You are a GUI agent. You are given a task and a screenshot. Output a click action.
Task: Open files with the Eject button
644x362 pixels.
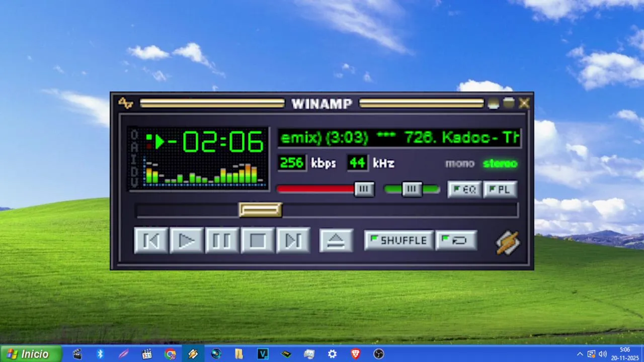pyautogui.click(x=336, y=241)
